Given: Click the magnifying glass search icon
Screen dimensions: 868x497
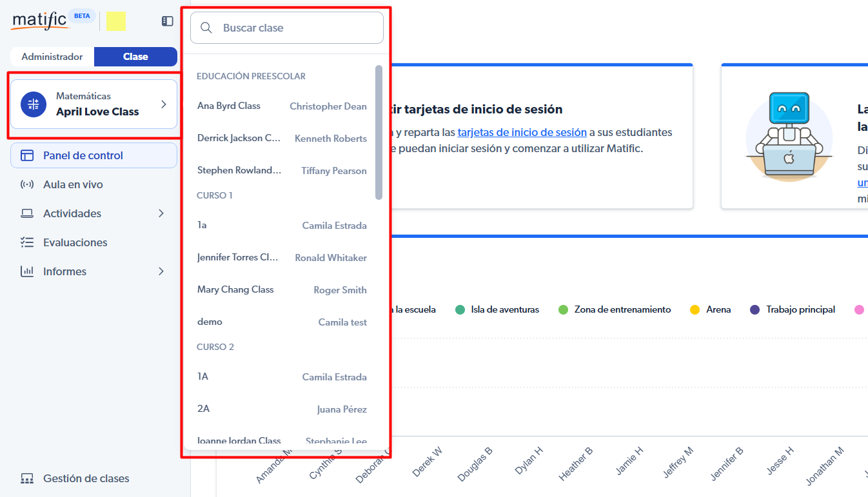Looking at the screenshot, I should coord(206,28).
